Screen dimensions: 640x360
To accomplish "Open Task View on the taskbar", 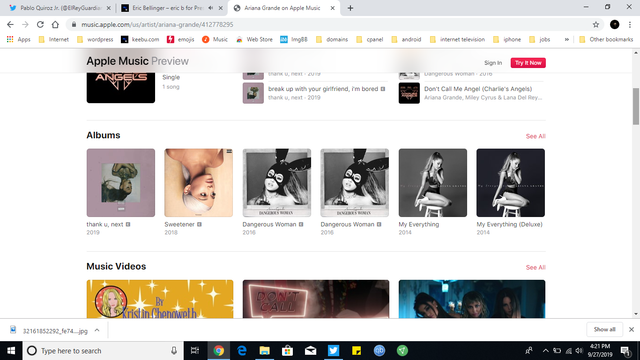I will point(195,351).
